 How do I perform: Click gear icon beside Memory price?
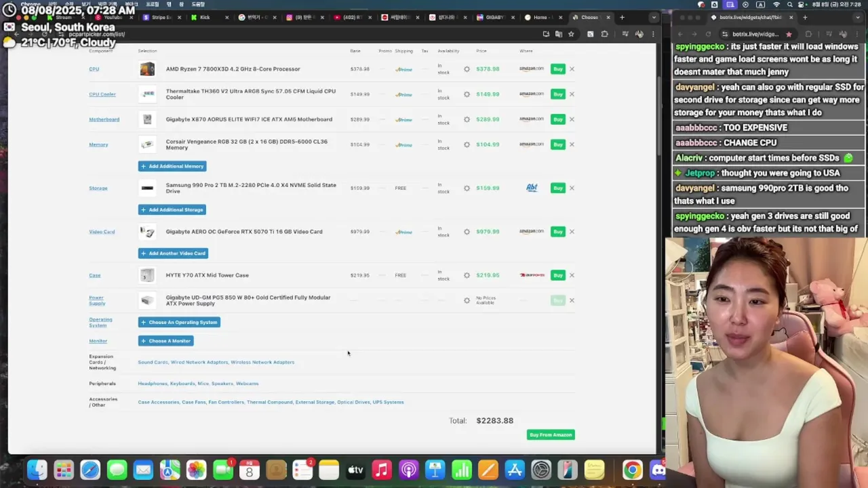click(x=467, y=144)
